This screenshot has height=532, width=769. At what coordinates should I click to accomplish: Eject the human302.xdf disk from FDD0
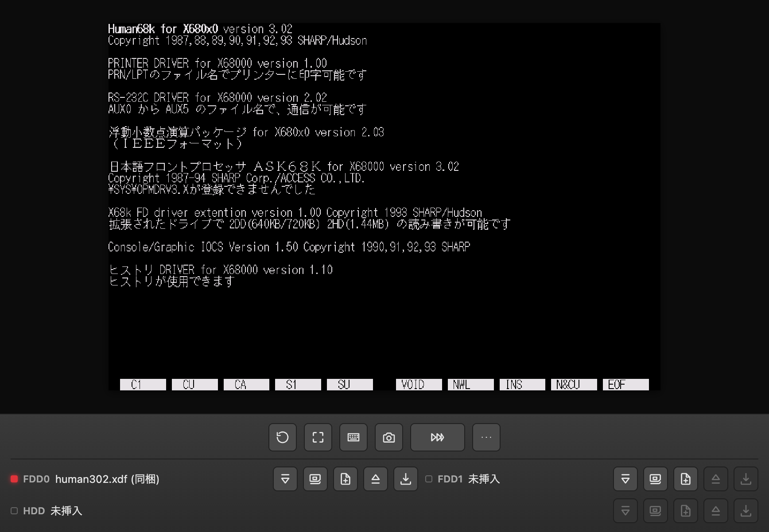[x=376, y=479]
